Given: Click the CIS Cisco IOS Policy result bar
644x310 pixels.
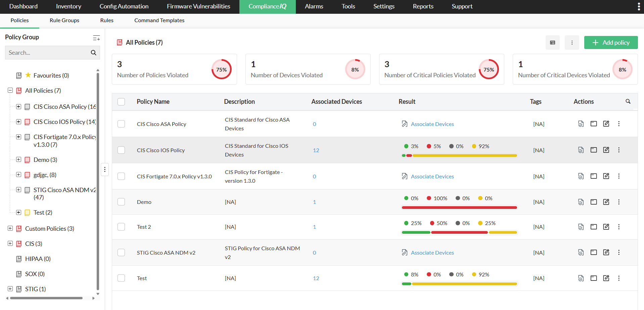Looking at the screenshot, I should (459, 156).
